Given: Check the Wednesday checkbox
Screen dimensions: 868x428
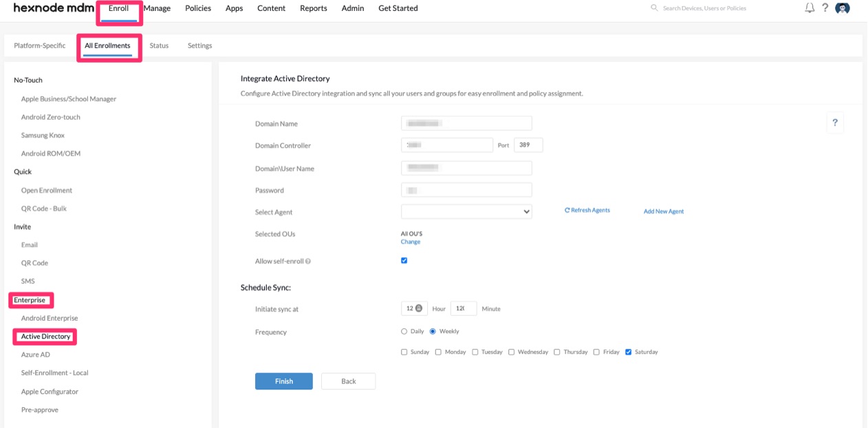Looking at the screenshot, I should pyautogui.click(x=512, y=352).
